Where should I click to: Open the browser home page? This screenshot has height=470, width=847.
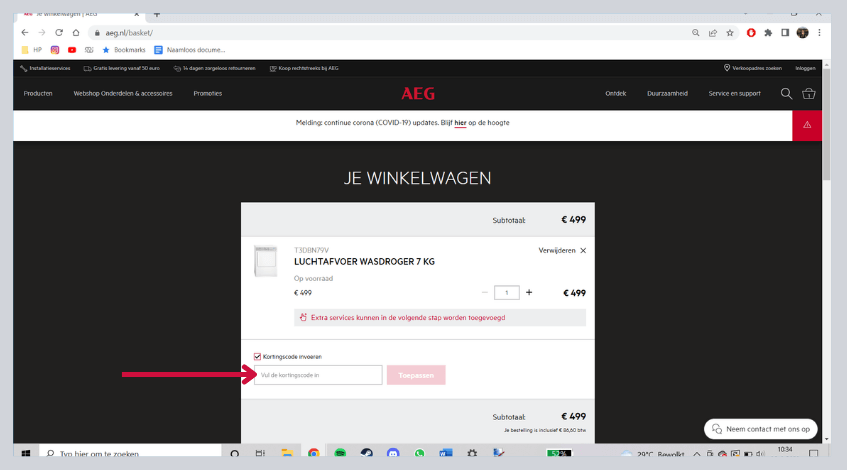coord(76,33)
